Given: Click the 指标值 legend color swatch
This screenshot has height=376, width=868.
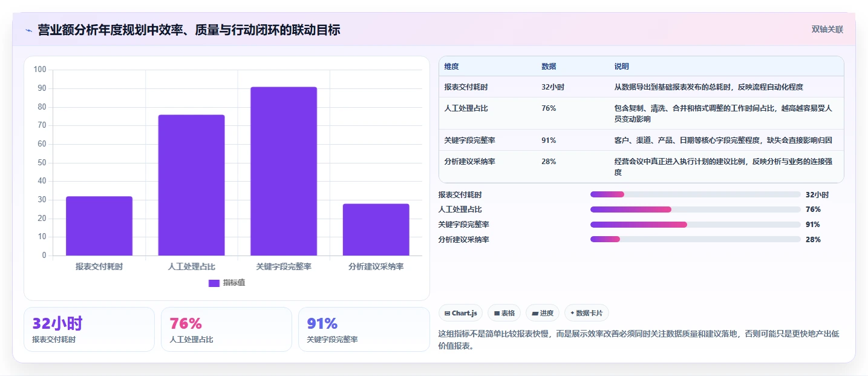Looking at the screenshot, I should (214, 283).
